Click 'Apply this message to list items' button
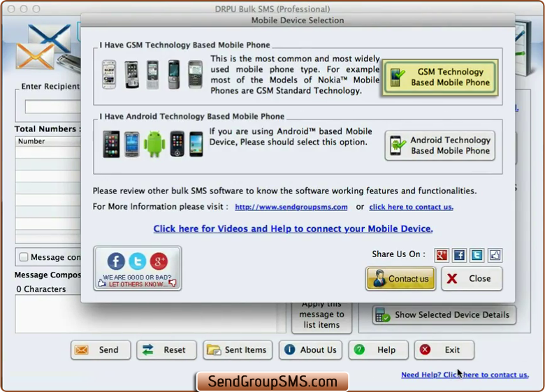Image resolution: width=545 pixels, height=392 pixels. [x=321, y=317]
